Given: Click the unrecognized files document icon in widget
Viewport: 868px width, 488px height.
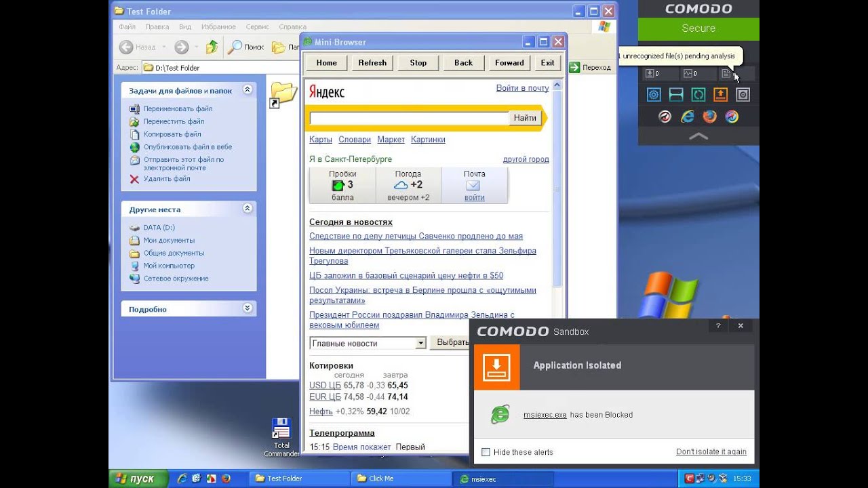Looking at the screenshot, I should (726, 73).
